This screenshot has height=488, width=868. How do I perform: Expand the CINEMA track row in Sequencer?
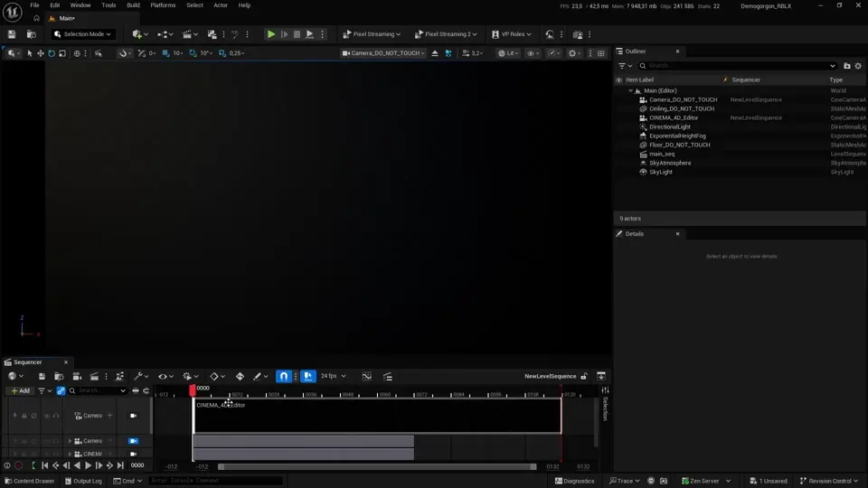(71, 454)
